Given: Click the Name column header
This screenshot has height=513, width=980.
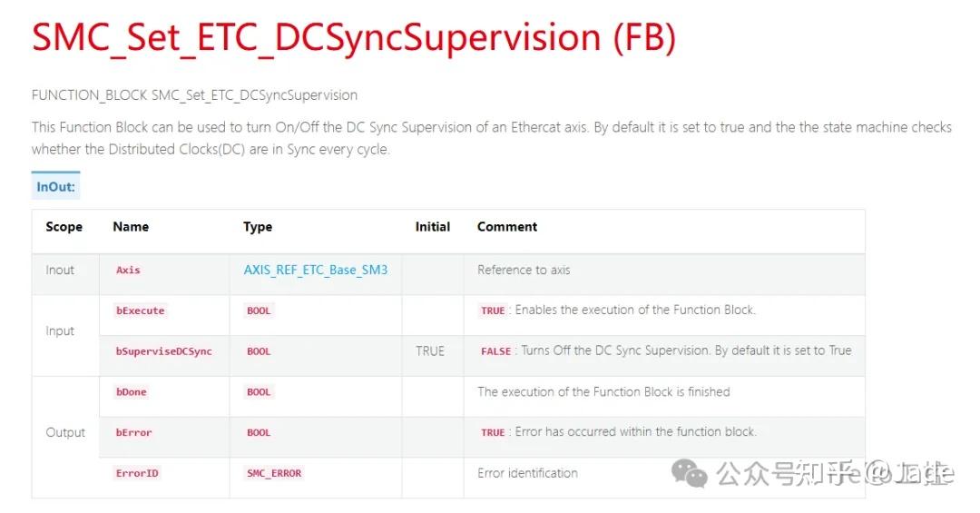Looking at the screenshot, I should coord(131,227).
